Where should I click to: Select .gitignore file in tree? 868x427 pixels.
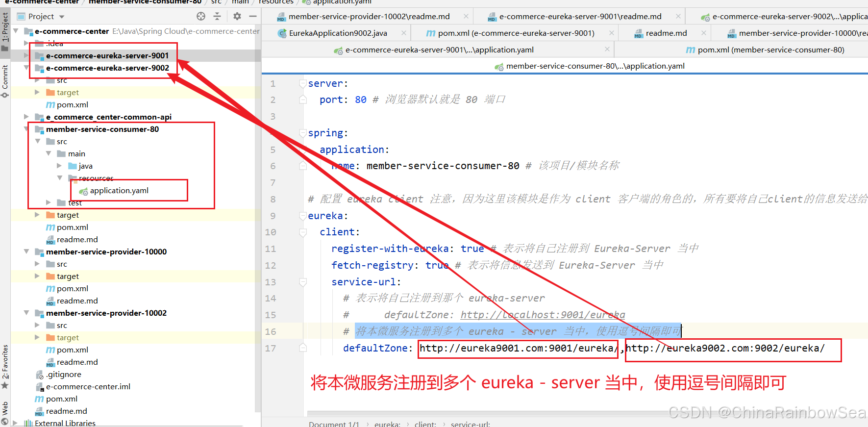click(64, 374)
